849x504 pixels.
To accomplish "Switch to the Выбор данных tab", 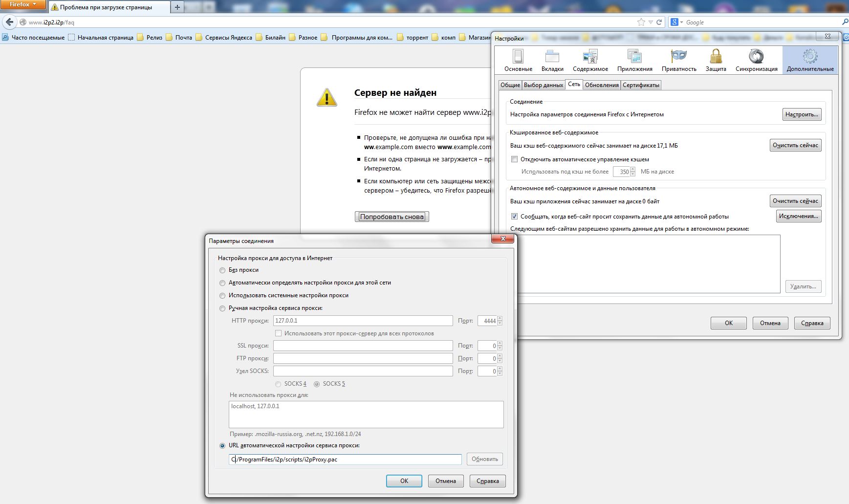I will pyautogui.click(x=544, y=85).
